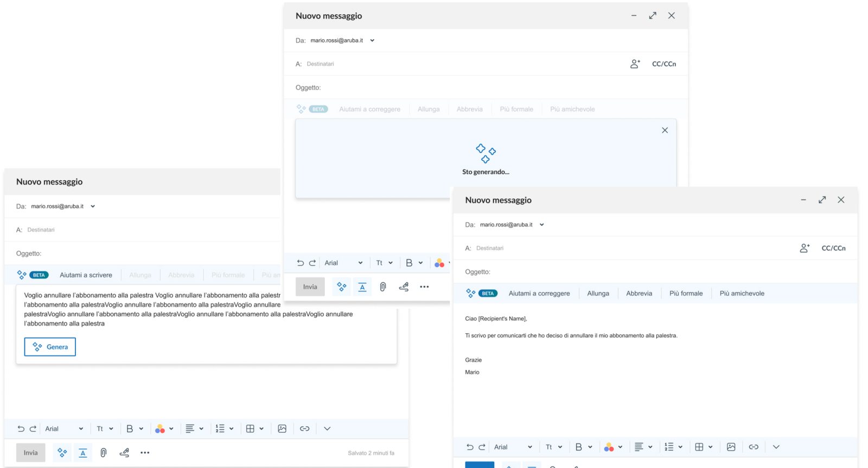Select Più formale in right window
The image size is (868, 468).
[686, 294]
